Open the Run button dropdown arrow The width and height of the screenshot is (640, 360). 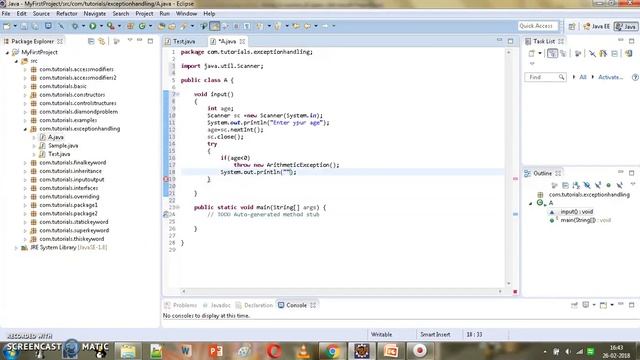[x=101, y=26]
